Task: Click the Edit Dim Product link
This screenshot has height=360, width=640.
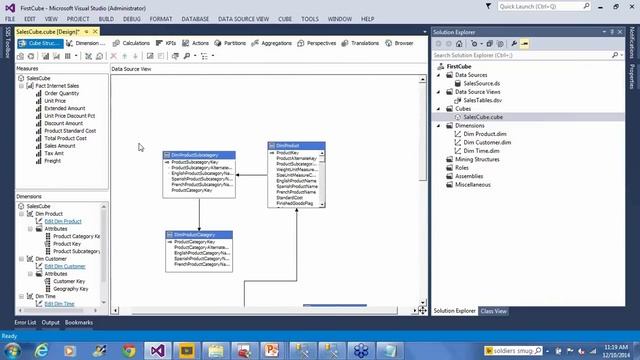Action: click(x=63, y=221)
